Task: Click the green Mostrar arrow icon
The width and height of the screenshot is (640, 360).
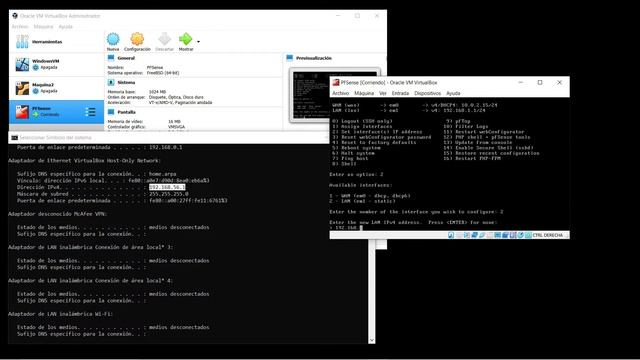Action: pyautogui.click(x=185, y=39)
